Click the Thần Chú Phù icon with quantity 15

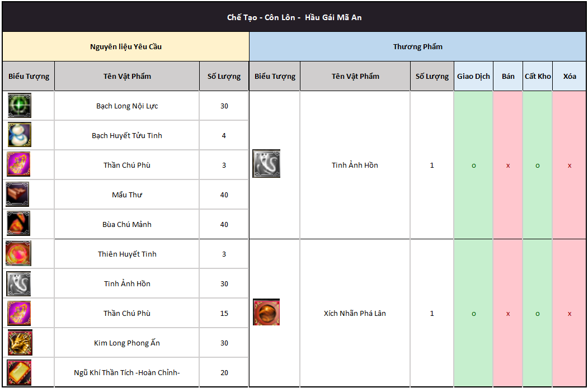(x=19, y=313)
